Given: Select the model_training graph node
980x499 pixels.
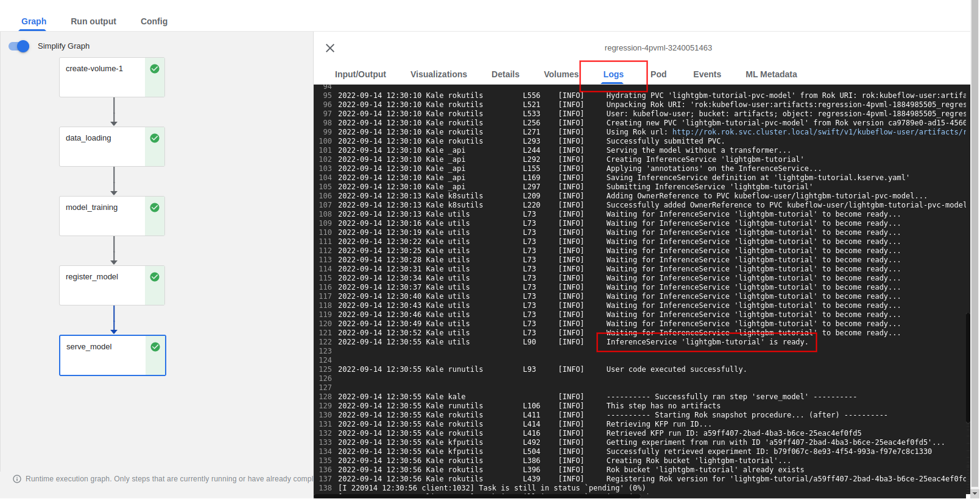Looking at the screenshot, I should pyautogui.click(x=112, y=216).
